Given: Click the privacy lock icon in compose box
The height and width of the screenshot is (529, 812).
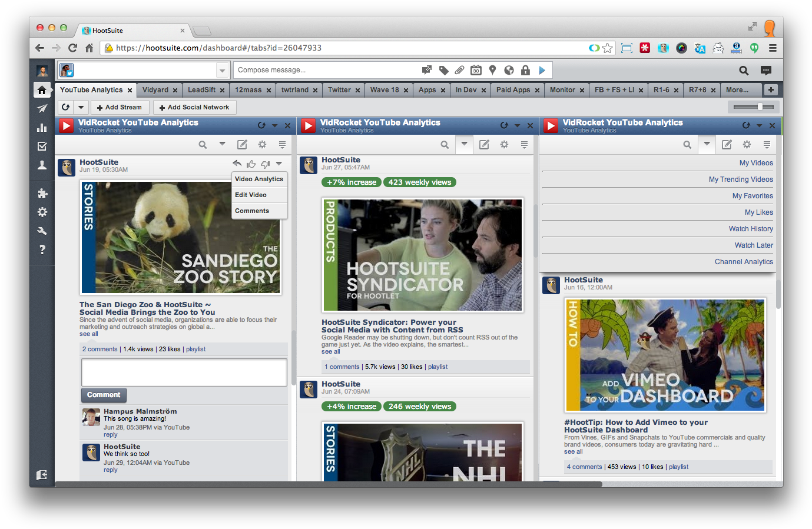Looking at the screenshot, I should coord(525,70).
